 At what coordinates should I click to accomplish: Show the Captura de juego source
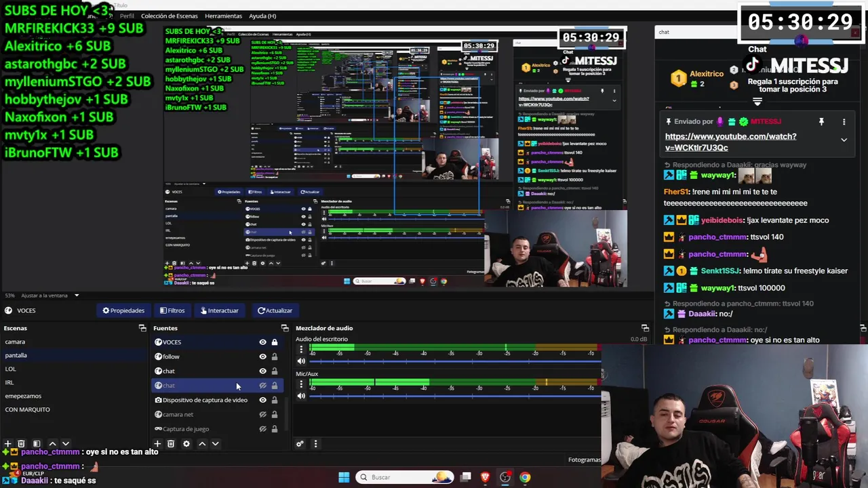(x=262, y=429)
